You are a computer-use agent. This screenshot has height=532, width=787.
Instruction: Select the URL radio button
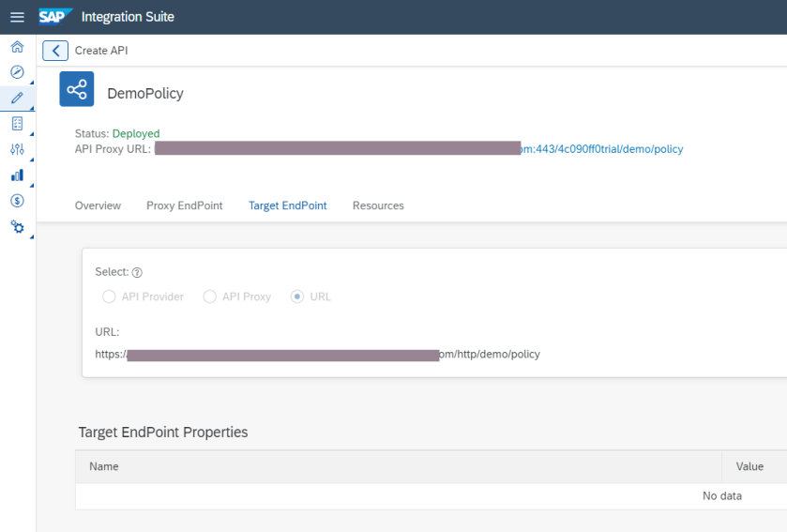pyautogui.click(x=297, y=296)
